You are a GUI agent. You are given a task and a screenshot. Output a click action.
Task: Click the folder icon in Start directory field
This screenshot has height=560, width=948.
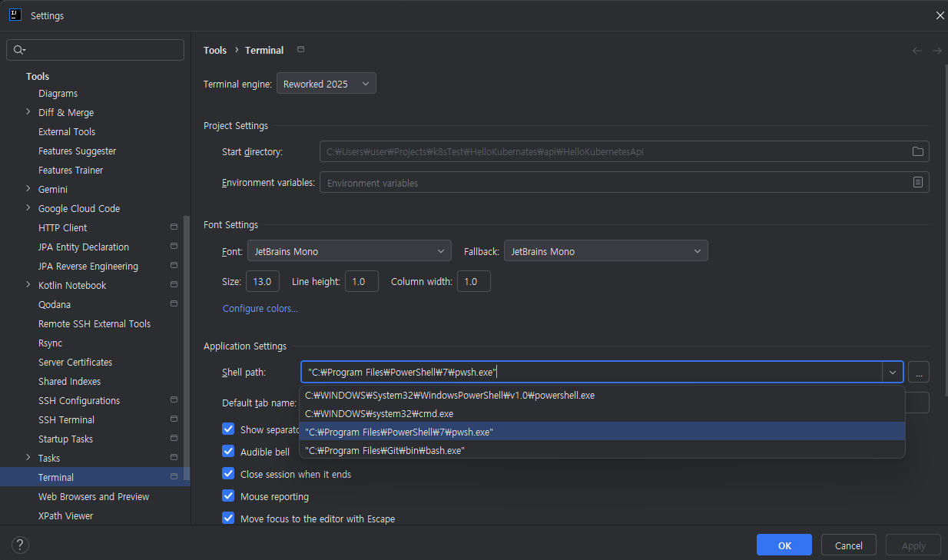point(917,151)
